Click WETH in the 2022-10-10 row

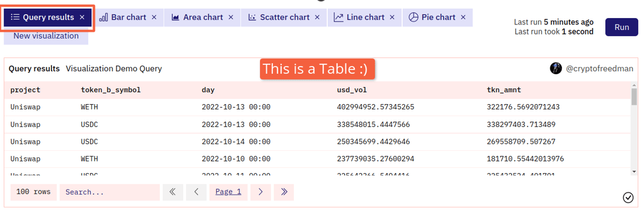[90, 158]
